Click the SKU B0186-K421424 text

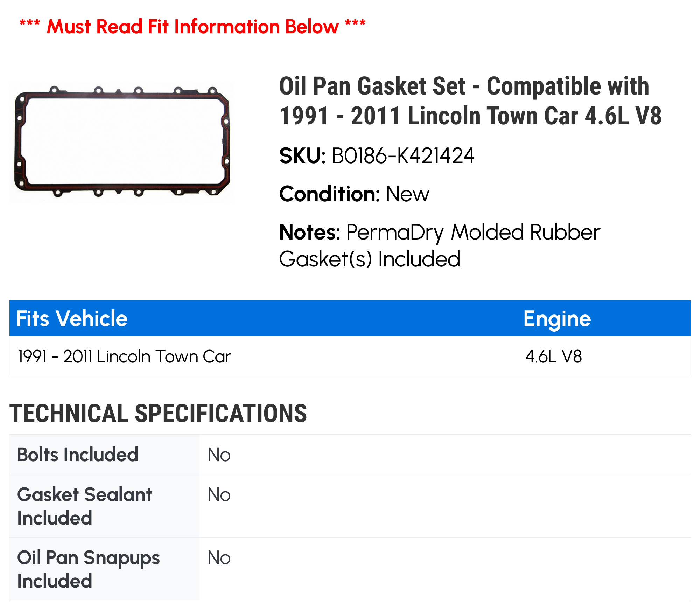pos(377,156)
